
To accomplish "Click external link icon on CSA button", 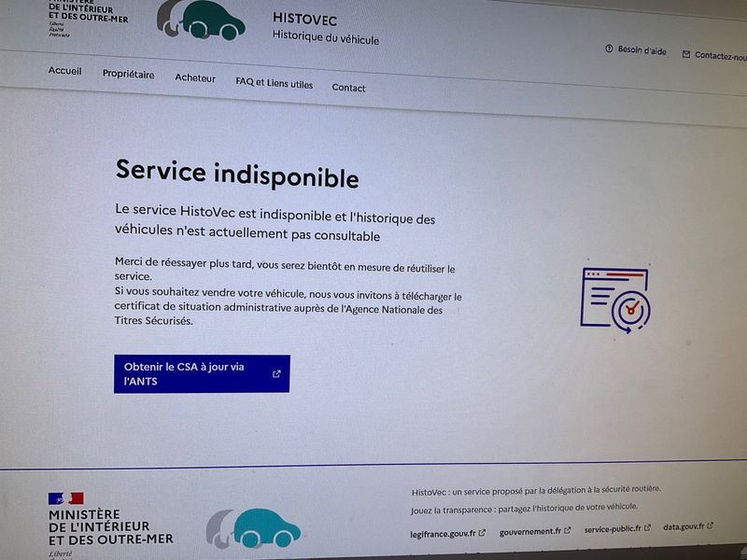I will click(276, 374).
